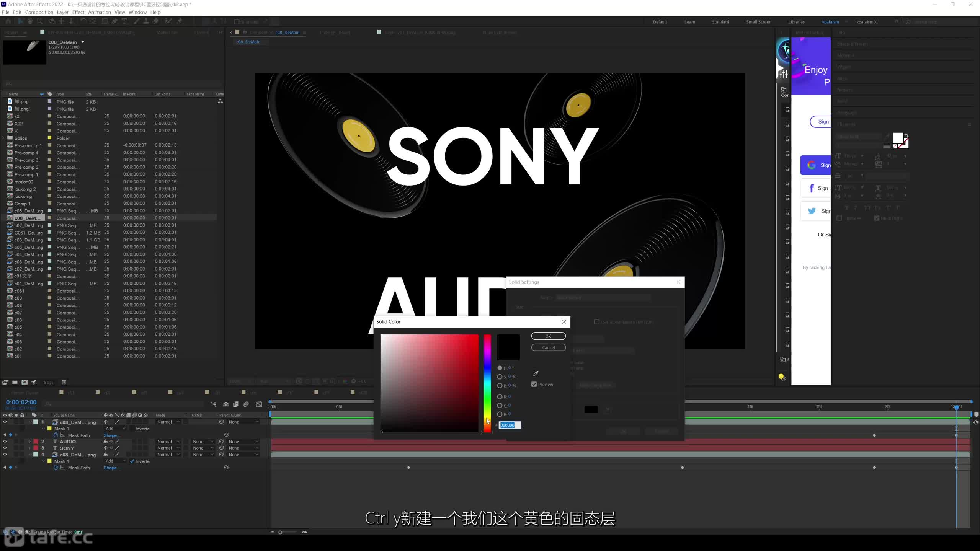This screenshot has width=980, height=551.
Task: Open the Composition menu
Action: click(x=39, y=12)
